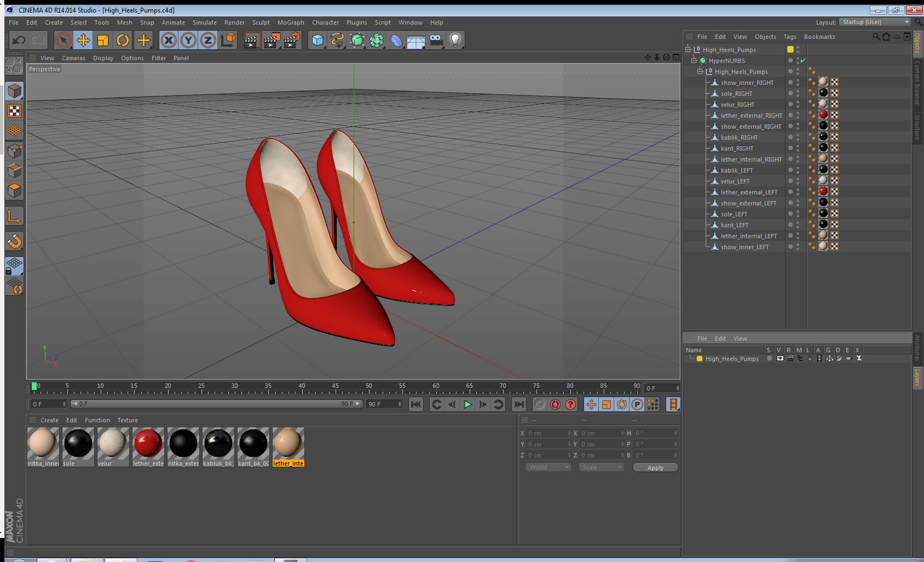Add a Cube primitive object
924x562 pixels.
317,40
